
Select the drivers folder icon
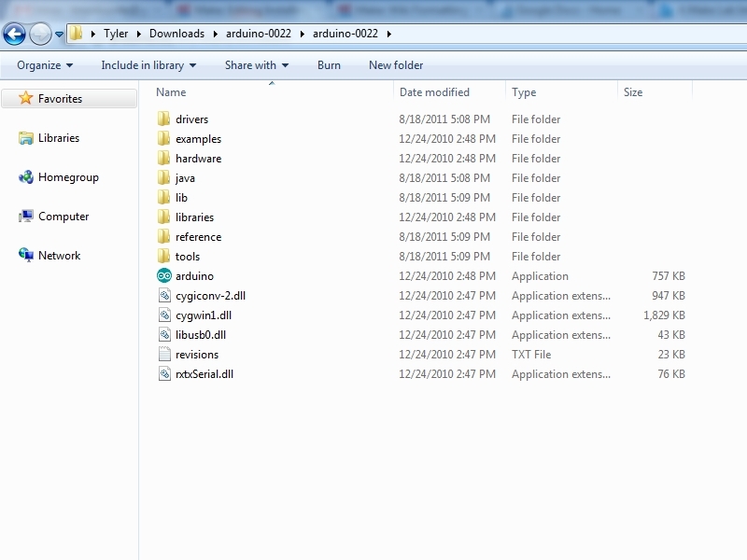point(163,119)
